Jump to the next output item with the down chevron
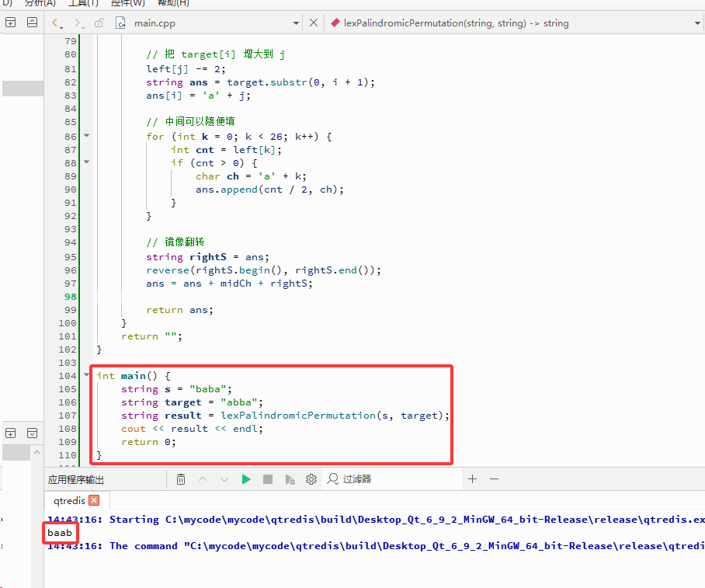705x588 pixels. click(224, 479)
